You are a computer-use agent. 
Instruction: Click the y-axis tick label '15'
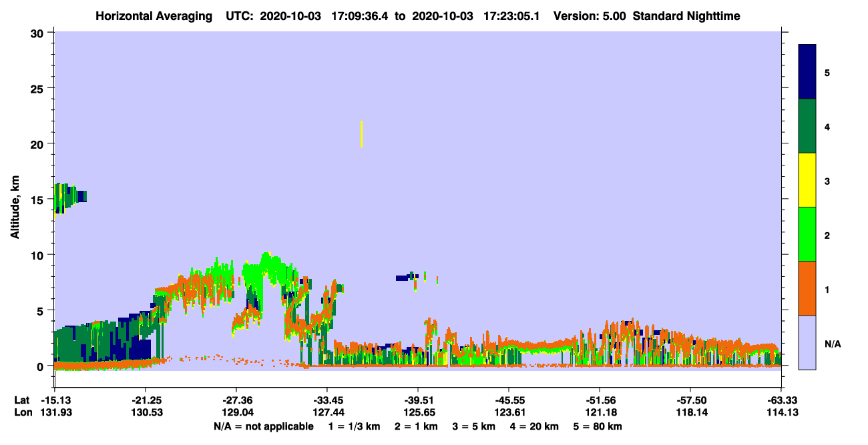[39, 199]
